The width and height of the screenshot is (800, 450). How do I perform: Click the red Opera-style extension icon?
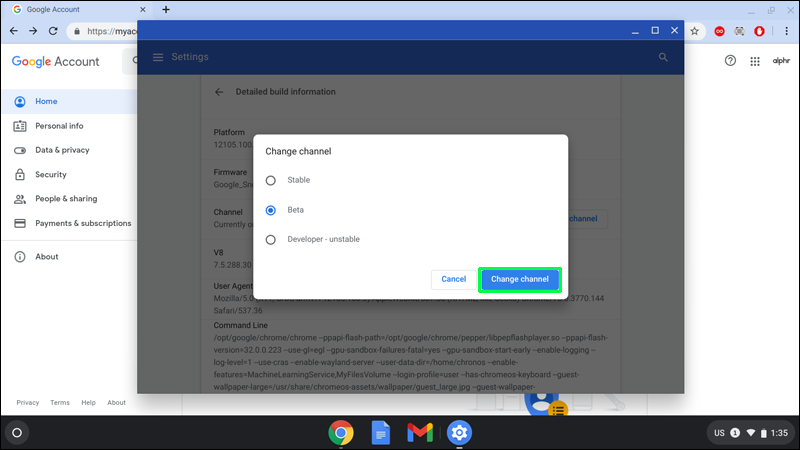point(759,31)
